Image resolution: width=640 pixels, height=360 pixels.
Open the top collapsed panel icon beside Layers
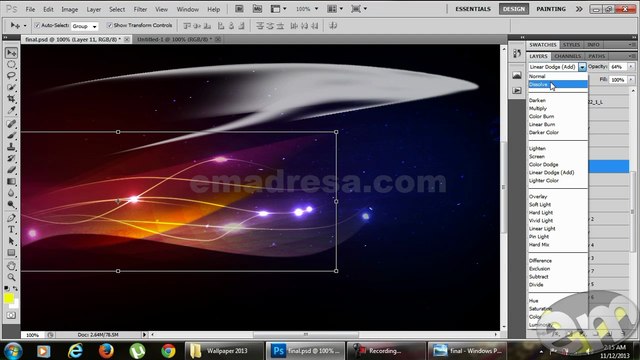pyautogui.click(x=517, y=53)
